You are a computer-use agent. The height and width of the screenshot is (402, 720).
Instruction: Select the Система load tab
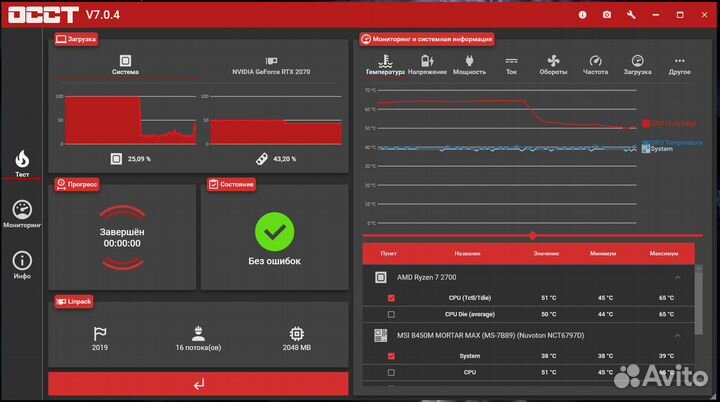click(125, 65)
